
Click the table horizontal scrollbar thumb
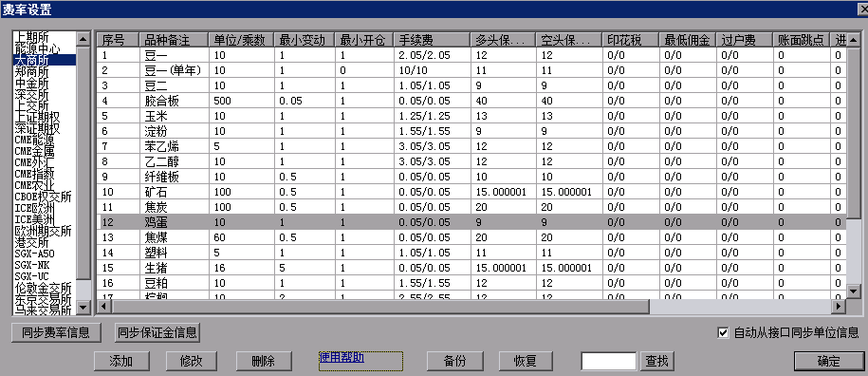click(x=379, y=306)
